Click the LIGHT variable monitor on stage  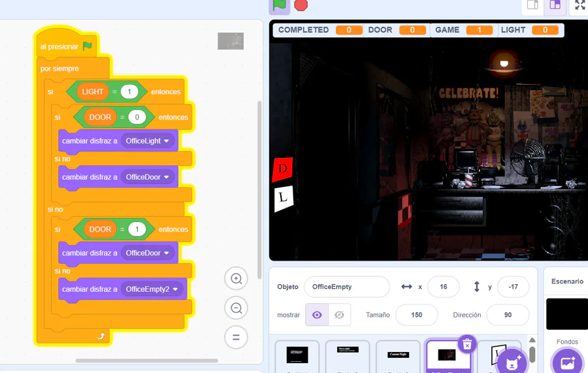[x=529, y=30]
